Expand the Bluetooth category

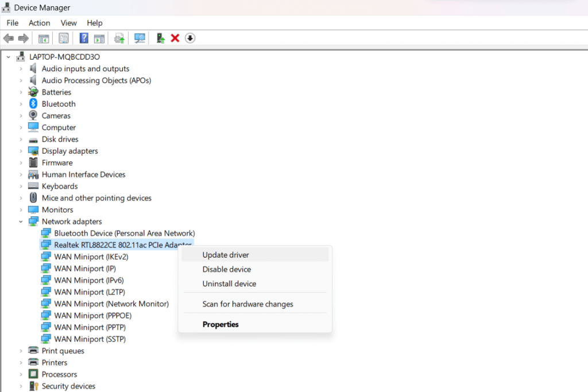coord(21,104)
